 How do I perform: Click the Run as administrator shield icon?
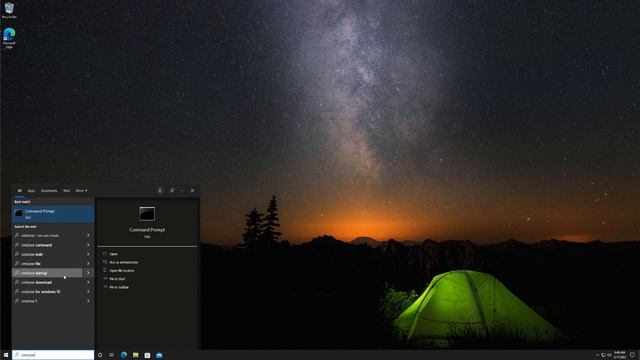click(105, 262)
